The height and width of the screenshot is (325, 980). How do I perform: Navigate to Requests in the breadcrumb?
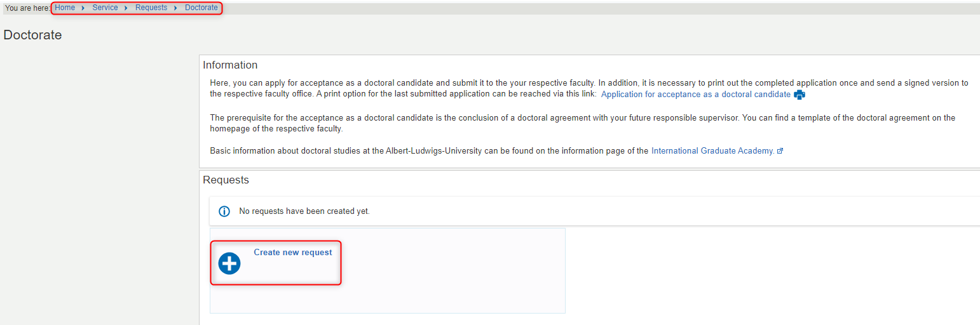[151, 8]
